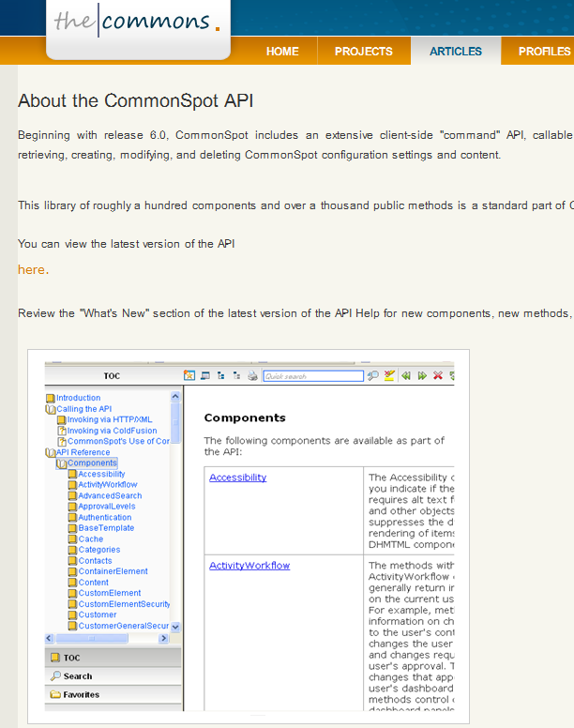
Task: Click the topic location monitor icon
Action: click(205, 375)
